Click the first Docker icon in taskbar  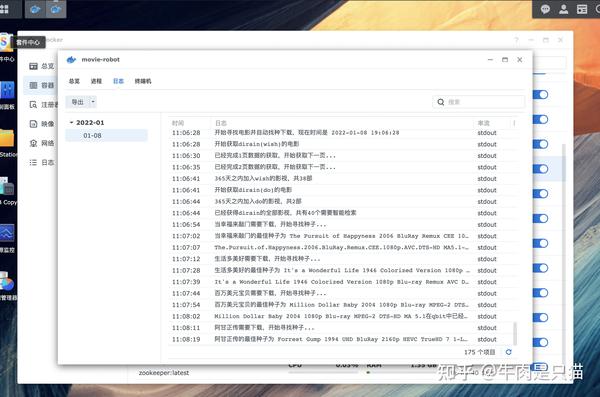pyautogui.click(x=35, y=9)
